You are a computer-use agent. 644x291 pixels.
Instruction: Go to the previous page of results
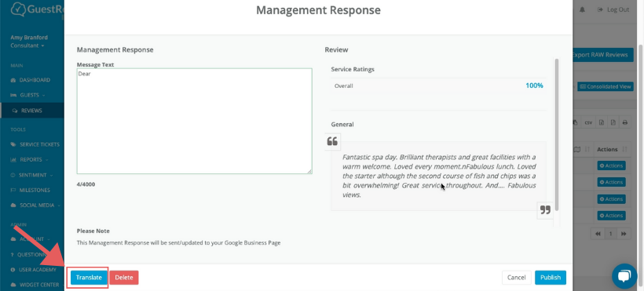(x=598, y=234)
